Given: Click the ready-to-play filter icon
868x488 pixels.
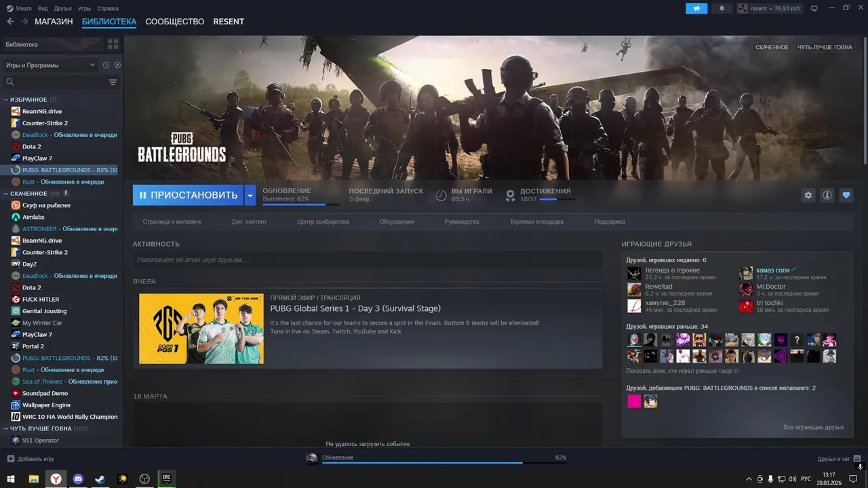Looking at the screenshot, I should click(x=117, y=65).
